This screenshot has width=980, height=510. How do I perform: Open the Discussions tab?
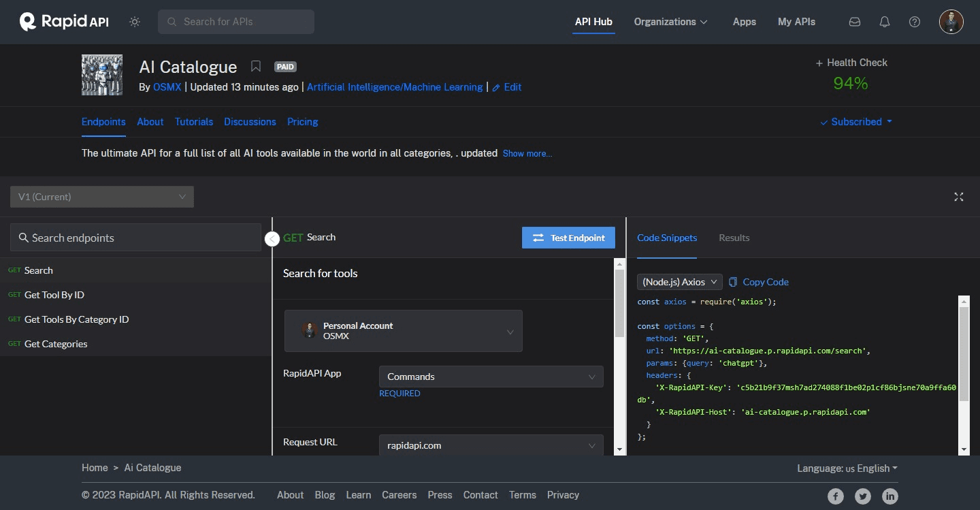tap(250, 122)
